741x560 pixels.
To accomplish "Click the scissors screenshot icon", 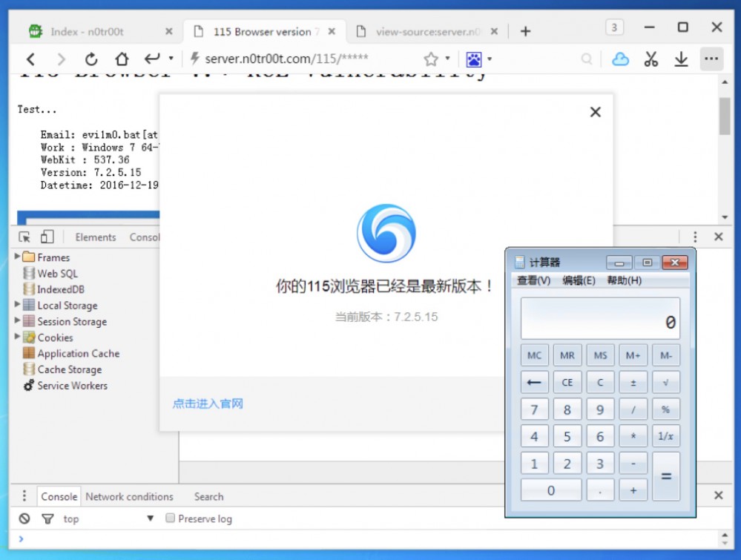I will [x=651, y=59].
